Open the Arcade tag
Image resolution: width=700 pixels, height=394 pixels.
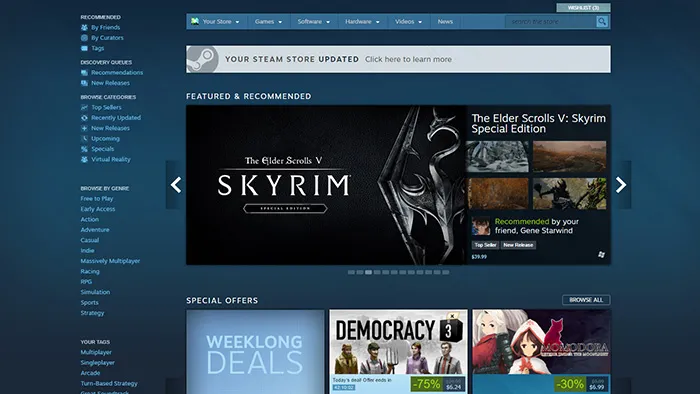point(90,373)
